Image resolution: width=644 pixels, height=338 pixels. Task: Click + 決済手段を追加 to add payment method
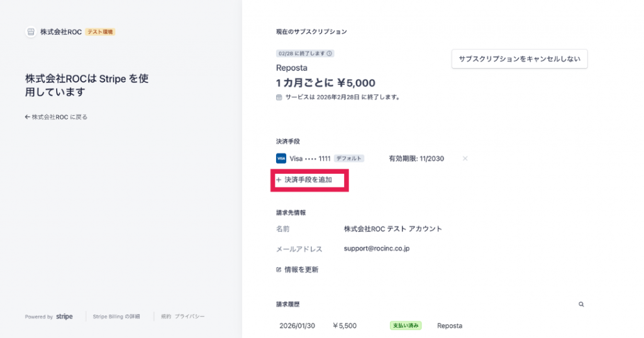(308, 180)
